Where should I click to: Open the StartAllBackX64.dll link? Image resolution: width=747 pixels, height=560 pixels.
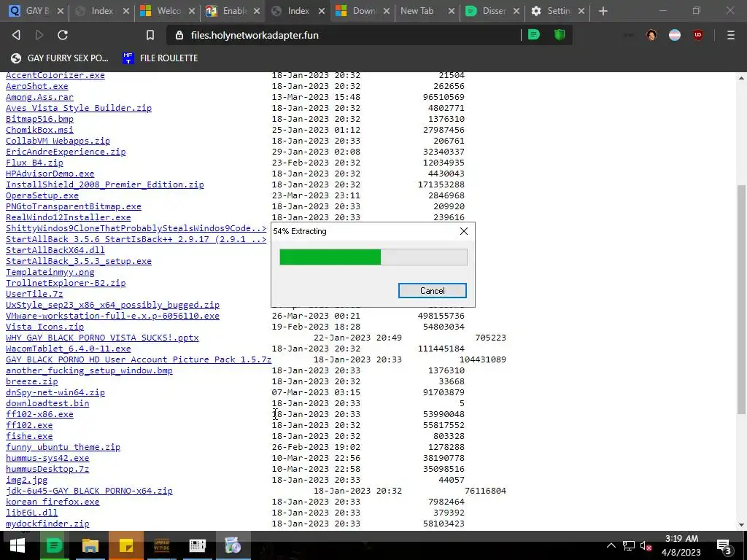55,251
